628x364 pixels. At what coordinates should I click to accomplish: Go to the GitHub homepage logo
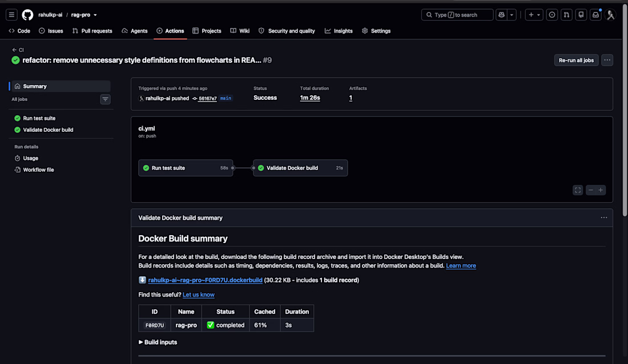point(27,15)
